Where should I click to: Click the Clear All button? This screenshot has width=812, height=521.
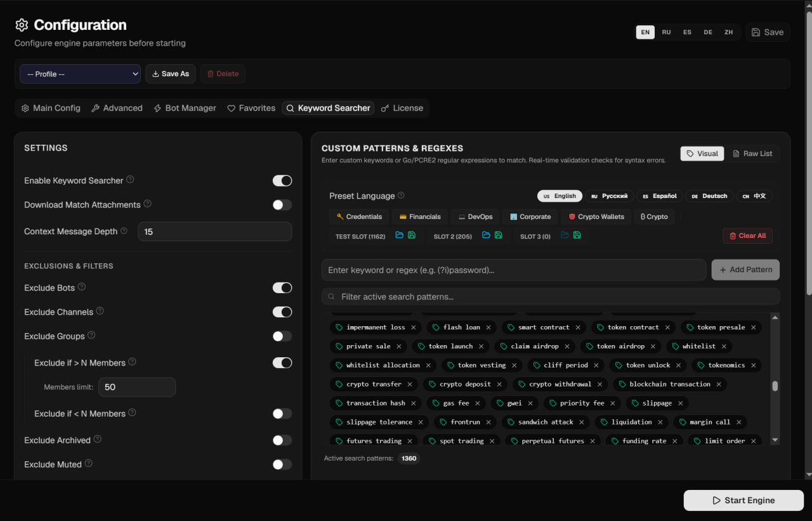[747, 235]
